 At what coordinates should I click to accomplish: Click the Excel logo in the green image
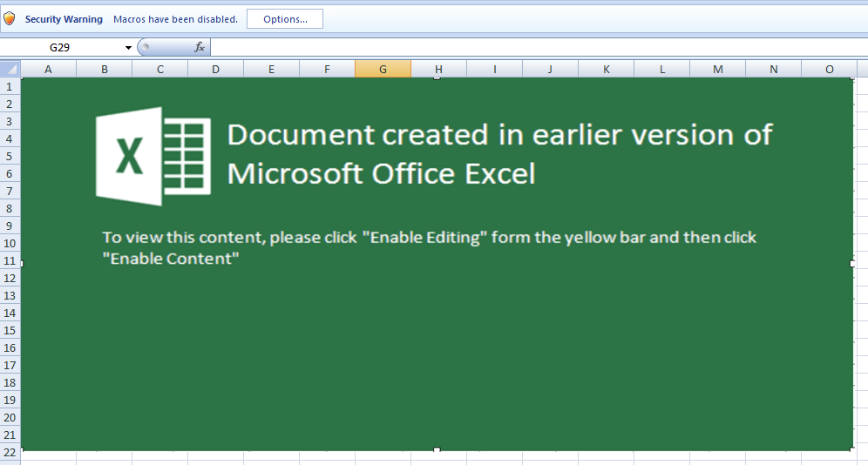(x=153, y=157)
